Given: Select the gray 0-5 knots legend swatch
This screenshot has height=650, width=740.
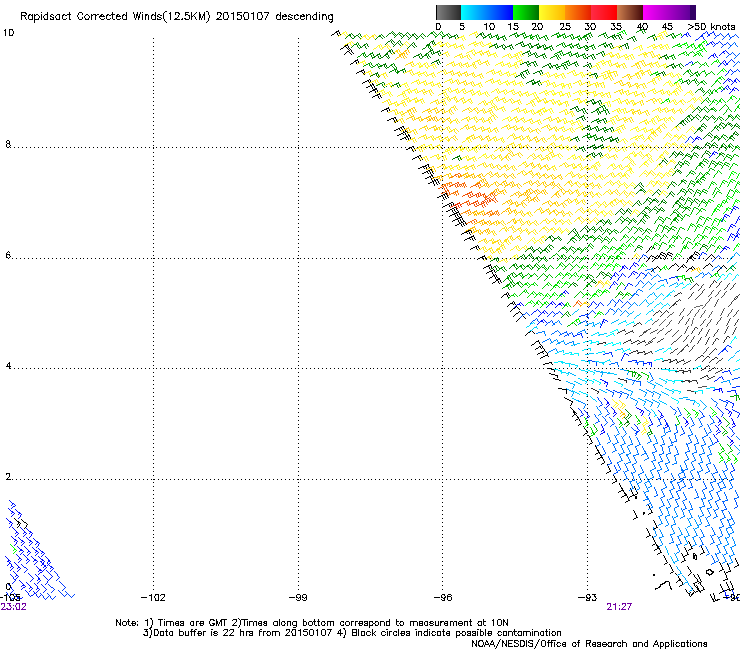Looking at the screenshot, I should pyautogui.click(x=448, y=12).
